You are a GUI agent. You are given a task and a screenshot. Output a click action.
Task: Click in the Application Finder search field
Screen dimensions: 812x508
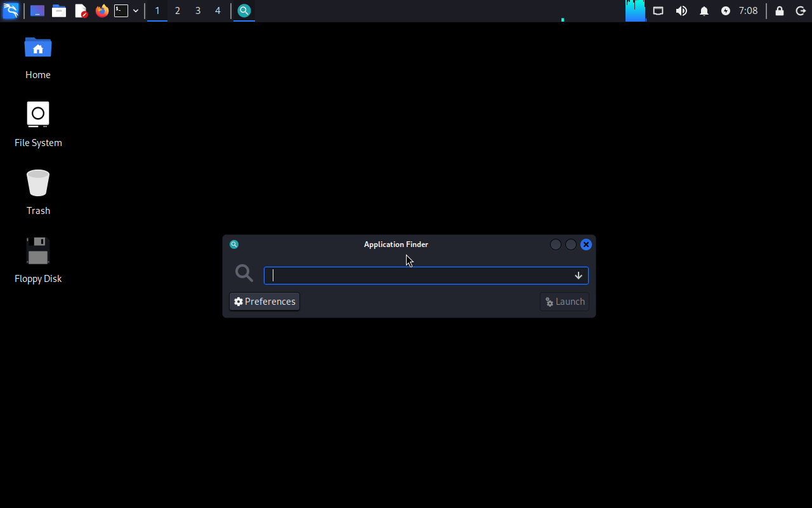click(x=419, y=276)
